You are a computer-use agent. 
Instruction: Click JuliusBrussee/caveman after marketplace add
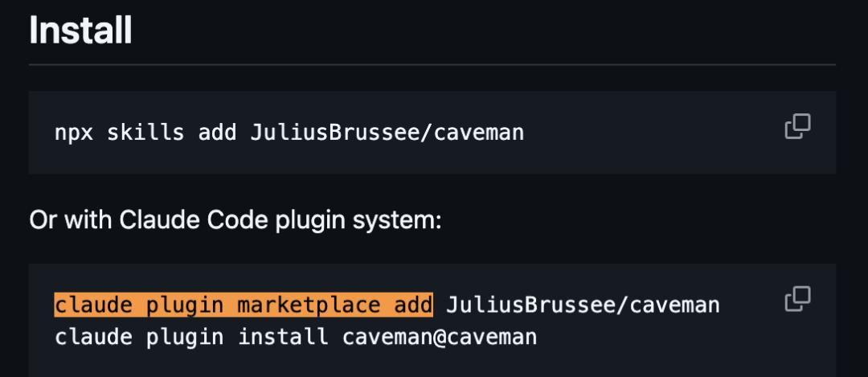click(x=583, y=305)
